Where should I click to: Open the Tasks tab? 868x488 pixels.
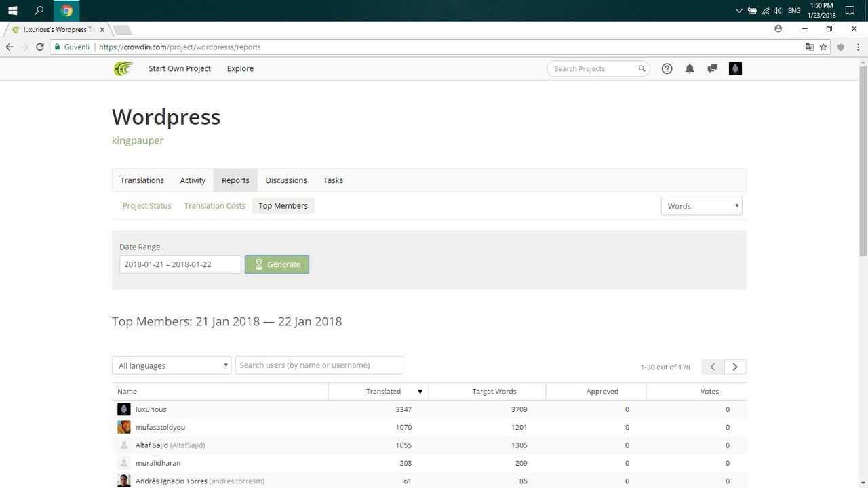tap(333, 180)
